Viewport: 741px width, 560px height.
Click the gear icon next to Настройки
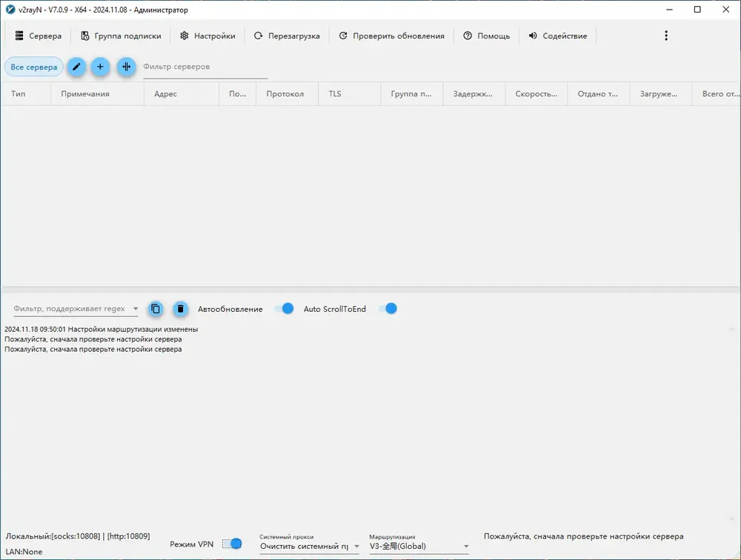click(185, 36)
